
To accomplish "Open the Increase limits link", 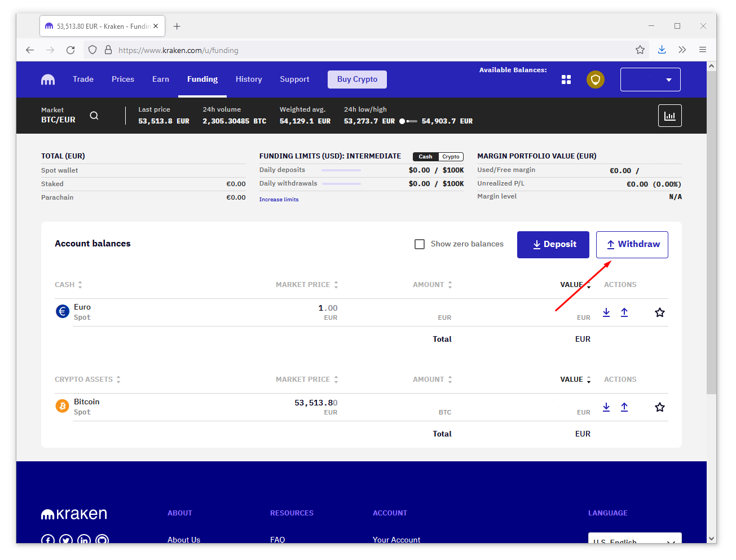I will click(279, 200).
